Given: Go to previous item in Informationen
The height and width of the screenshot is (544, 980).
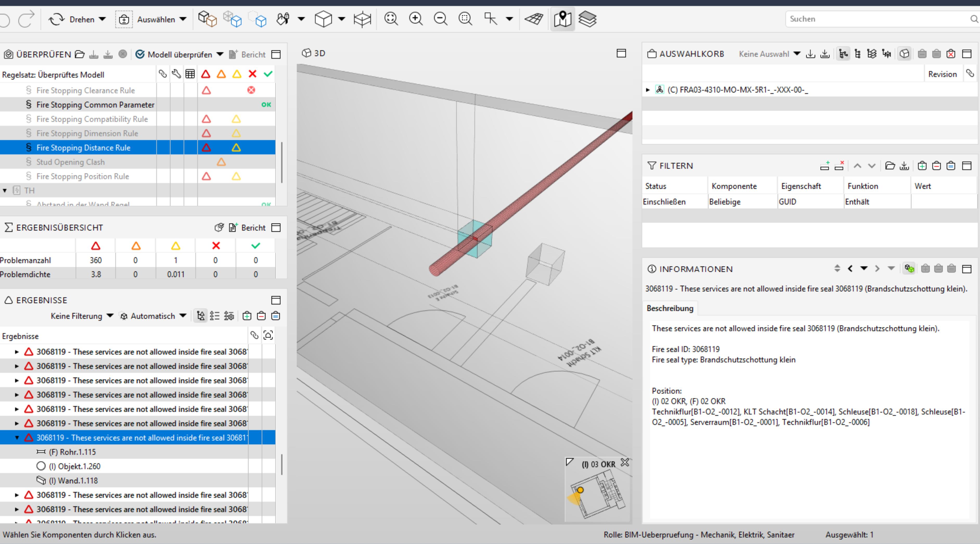Looking at the screenshot, I should (x=850, y=269).
